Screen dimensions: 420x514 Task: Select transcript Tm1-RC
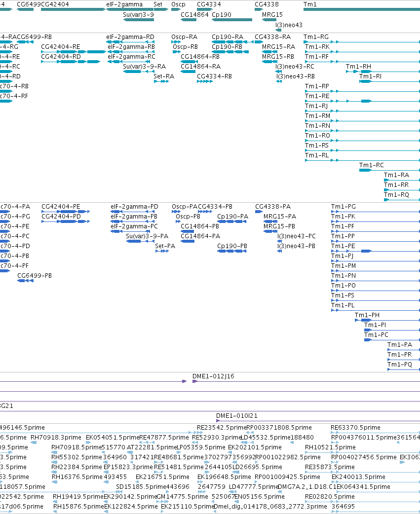[x=372, y=165]
